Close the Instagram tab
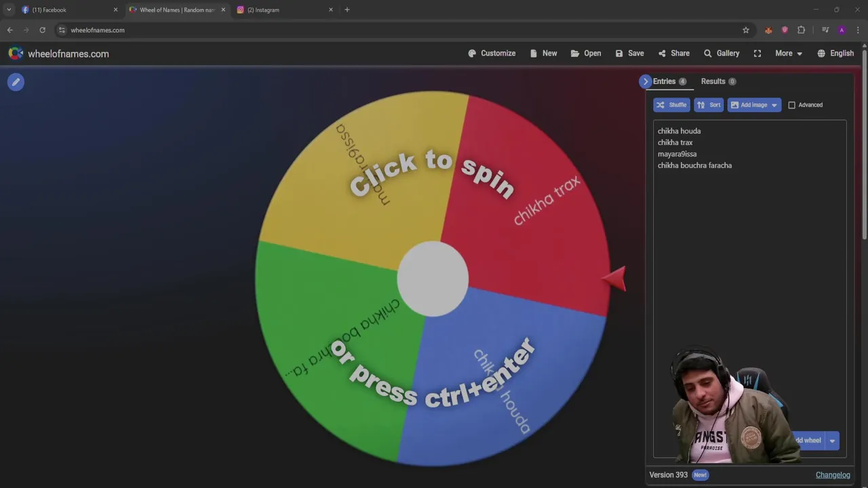 coord(331,10)
